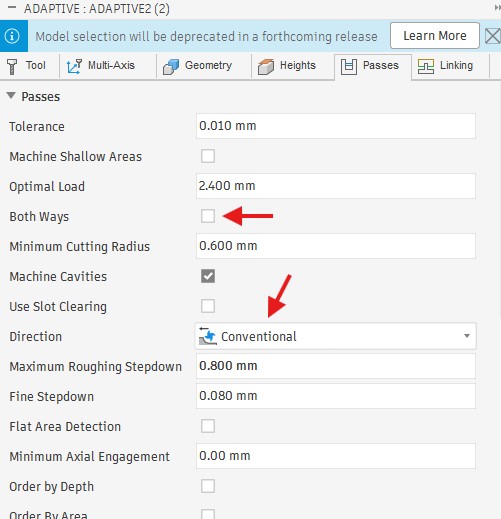Click the blue info icon in banner
This screenshot has height=519, width=501.
click(x=13, y=36)
